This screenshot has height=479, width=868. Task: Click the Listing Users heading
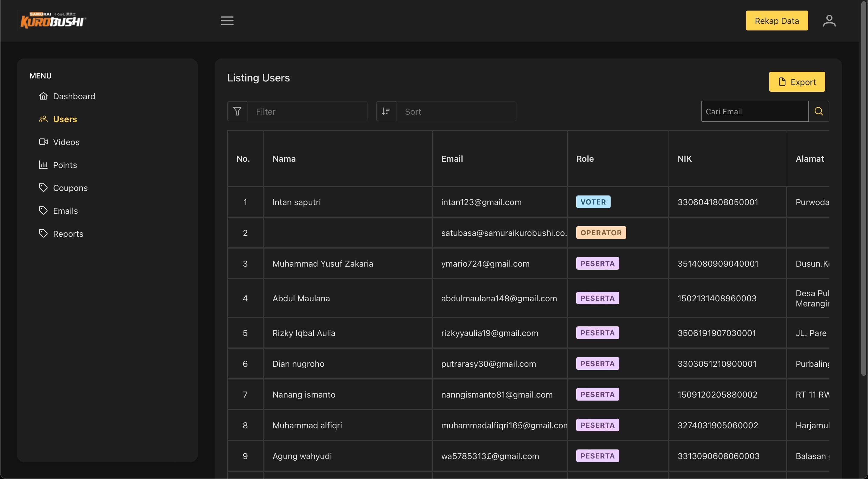[x=259, y=78]
